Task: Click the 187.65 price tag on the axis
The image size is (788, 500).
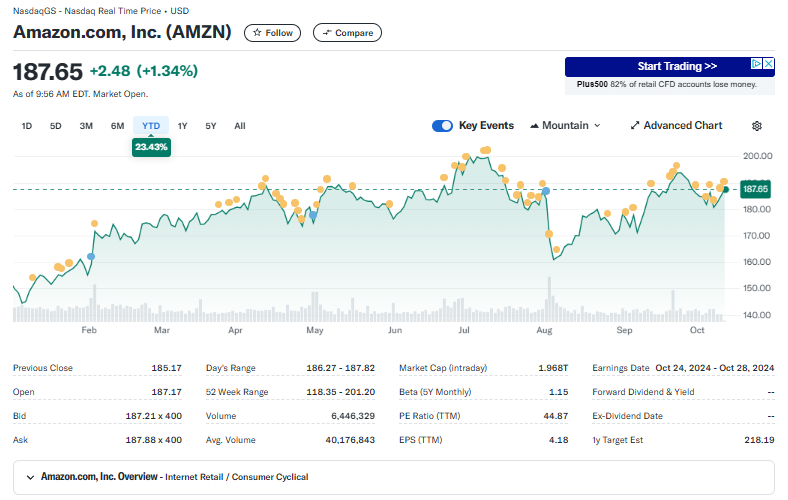Action: 755,189
